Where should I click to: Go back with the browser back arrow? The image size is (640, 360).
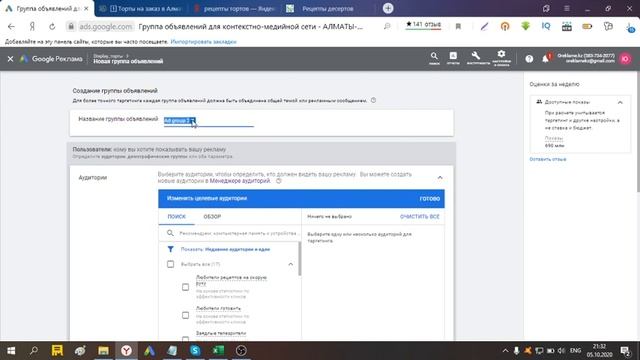(x=11, y=27)
